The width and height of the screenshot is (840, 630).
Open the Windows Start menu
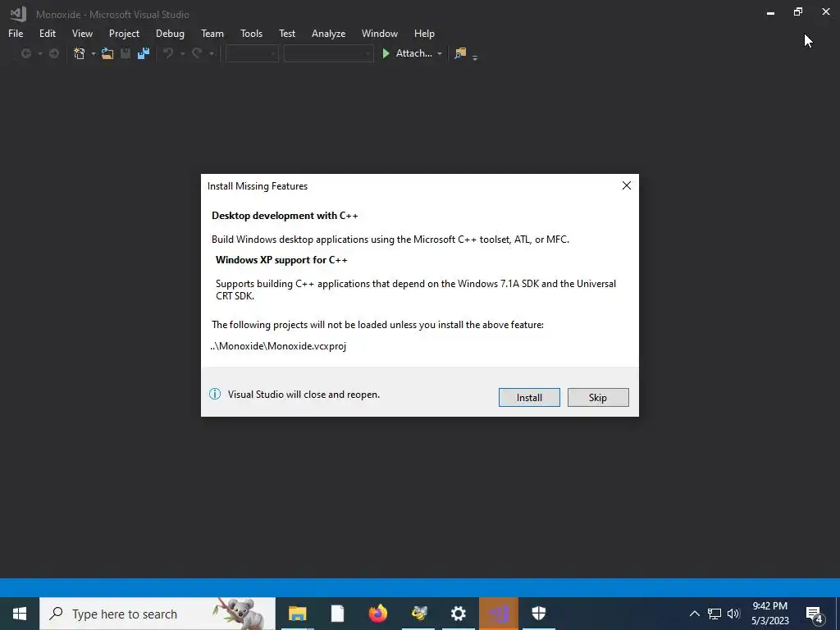pyautogui.click(x=20, y=614)
